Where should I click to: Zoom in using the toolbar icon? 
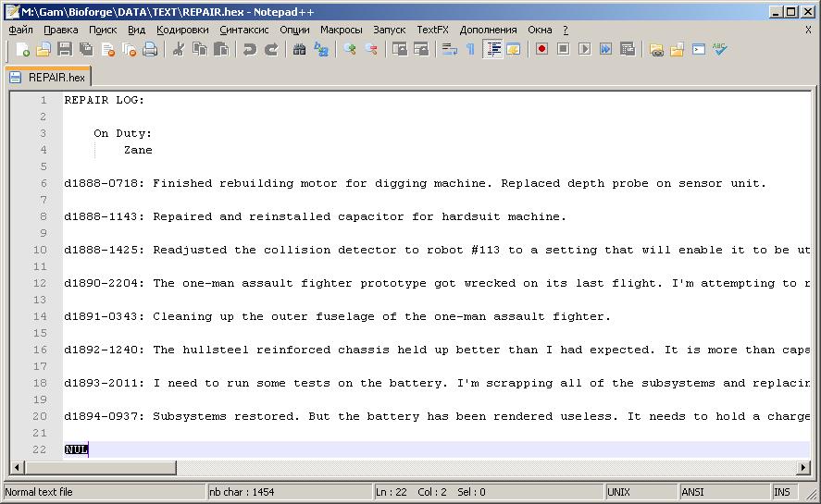pos(350,50)
